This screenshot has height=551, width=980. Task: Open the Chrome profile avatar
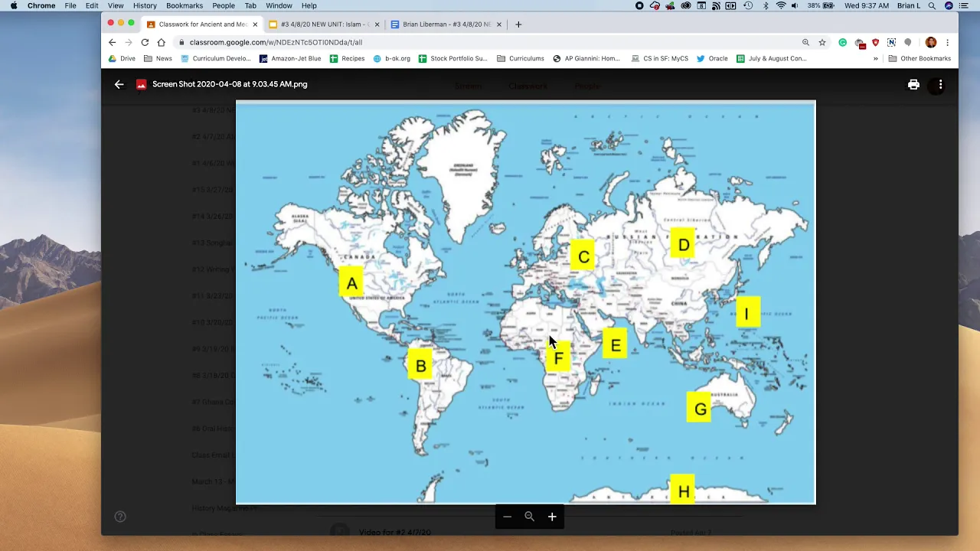[x=931, y=42]
